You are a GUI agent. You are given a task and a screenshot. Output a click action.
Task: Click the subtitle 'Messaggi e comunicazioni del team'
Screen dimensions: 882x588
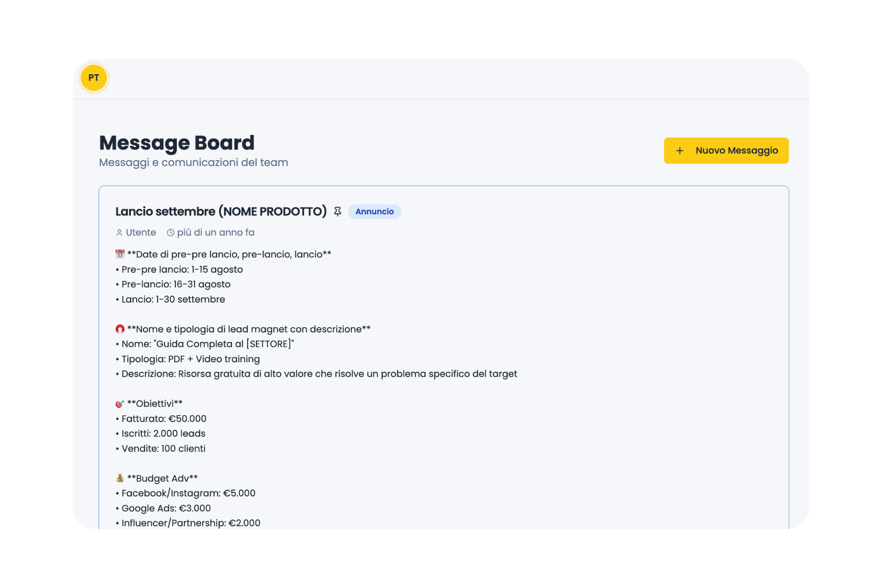tap(193, 163)
